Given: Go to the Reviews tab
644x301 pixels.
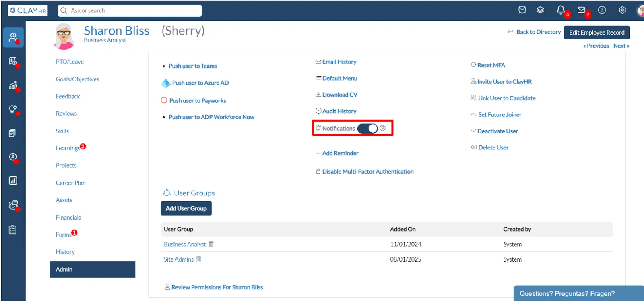Looking at the screenshot, I should [66, 114].
